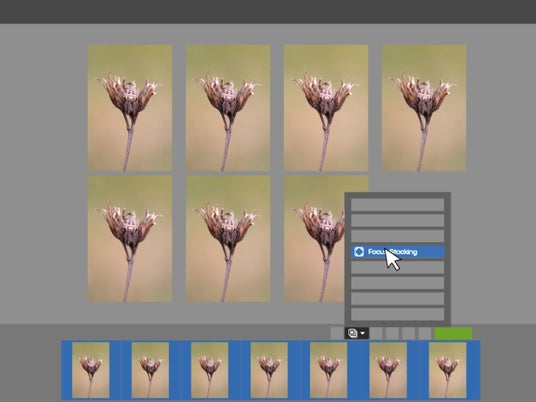Click the blue circular Focus Stacking icon
Image resolution: width=536 pixels, height=402 pixels.
click(359, 252)
